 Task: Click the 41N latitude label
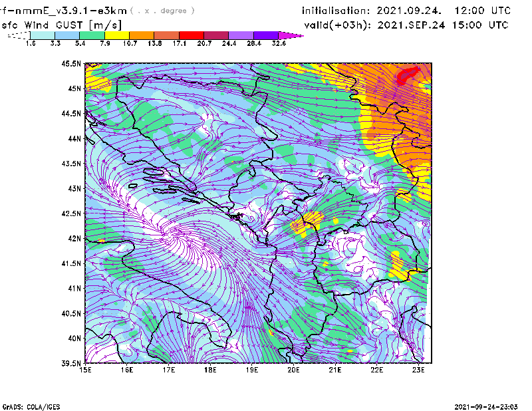point(74,288)
